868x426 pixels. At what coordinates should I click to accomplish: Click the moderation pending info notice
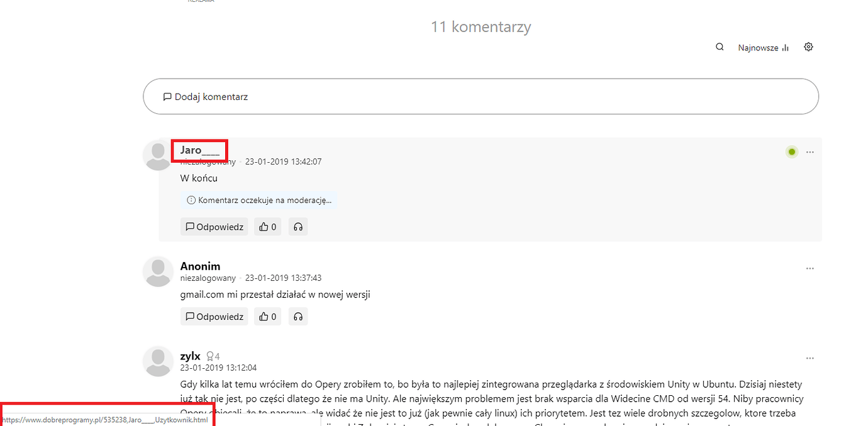[259, 200]
